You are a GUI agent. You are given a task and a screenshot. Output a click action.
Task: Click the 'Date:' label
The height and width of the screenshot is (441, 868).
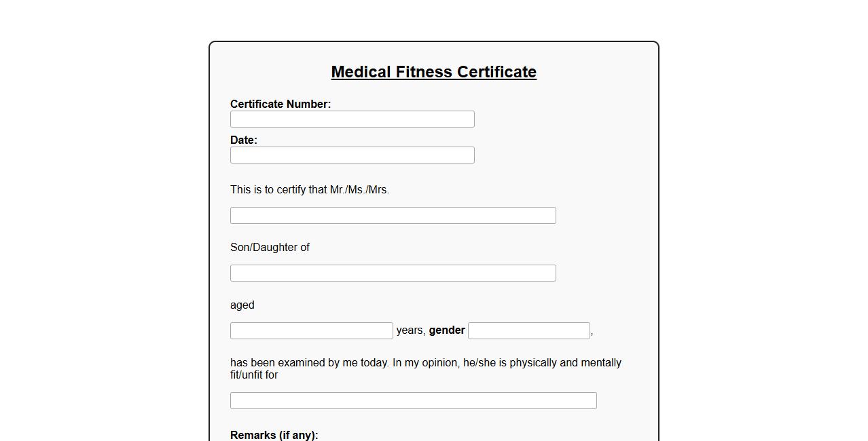[x=243, y=140]
